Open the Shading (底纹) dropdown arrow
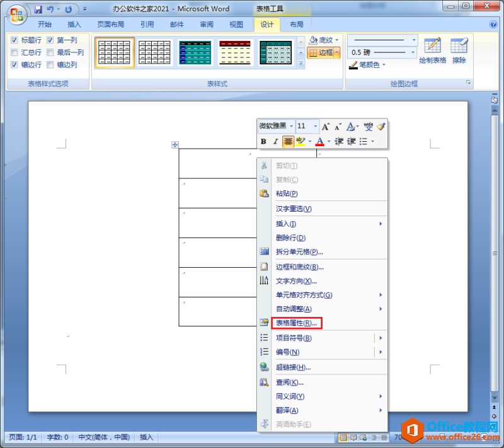This screenshot has height=448, width=504. pos(337,40)
